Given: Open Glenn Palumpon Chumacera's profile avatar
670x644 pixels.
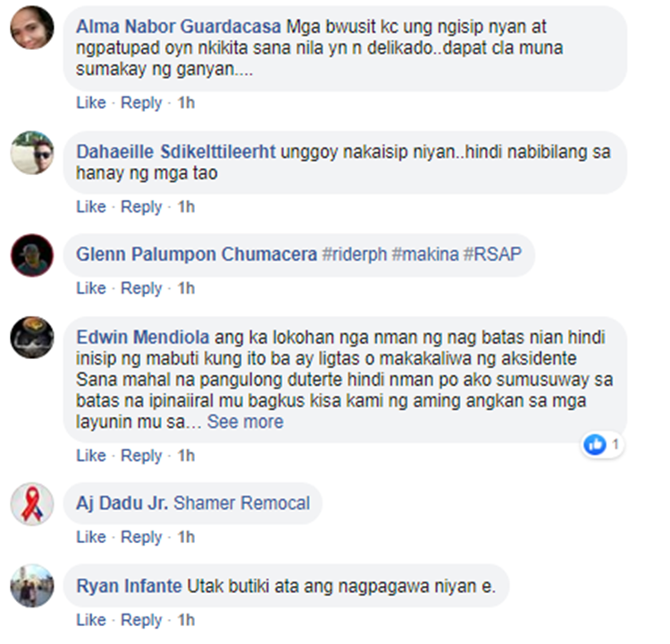Looking at the screenshot, I should point(32,255).
